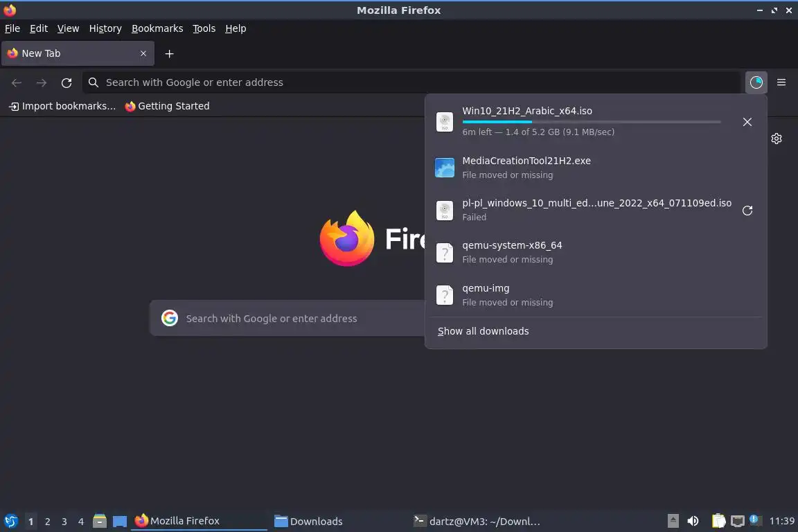The height and width of the screenshot is (532, 798).
Task: Close the New Tab tab
Action: pos(143,53)
